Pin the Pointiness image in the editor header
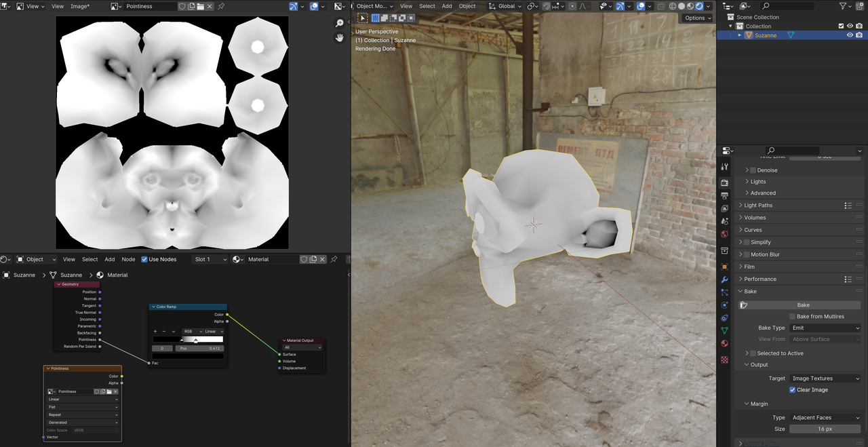The image size is (868, 447). click(x=221, y=6)
